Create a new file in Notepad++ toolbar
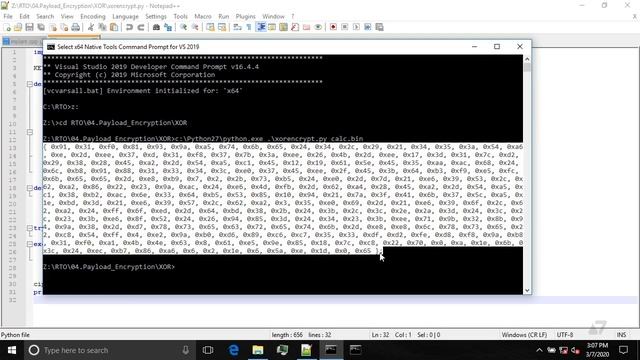Image resolution: width=640 pixels, height=360 pixels. pos(7,27)
